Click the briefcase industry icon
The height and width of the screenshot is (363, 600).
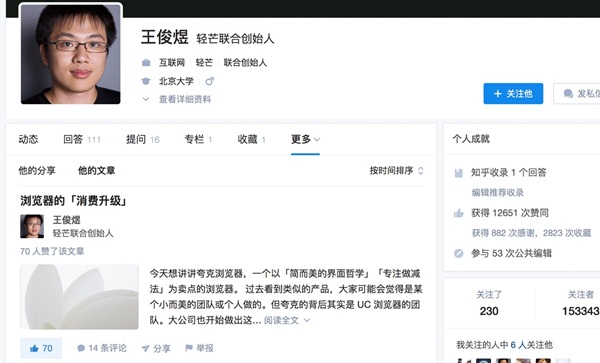(x=146, y=62)
